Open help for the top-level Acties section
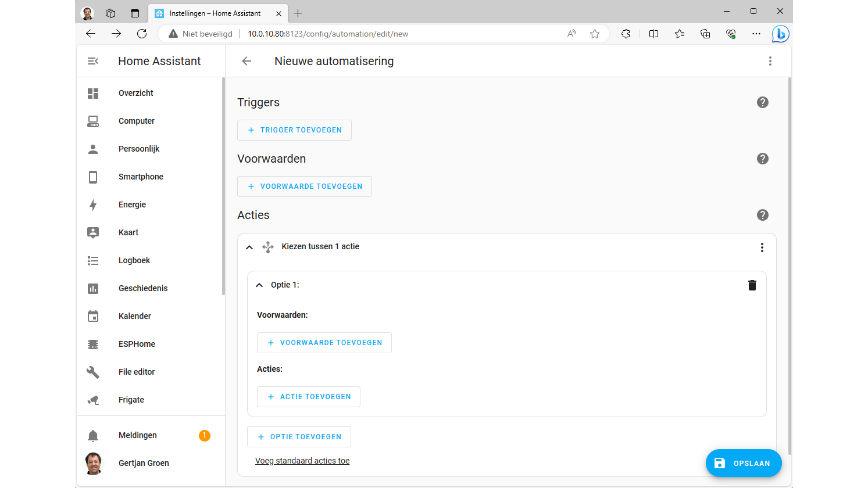868x488 pixels. pyautogui.click(x=762, y=215)
